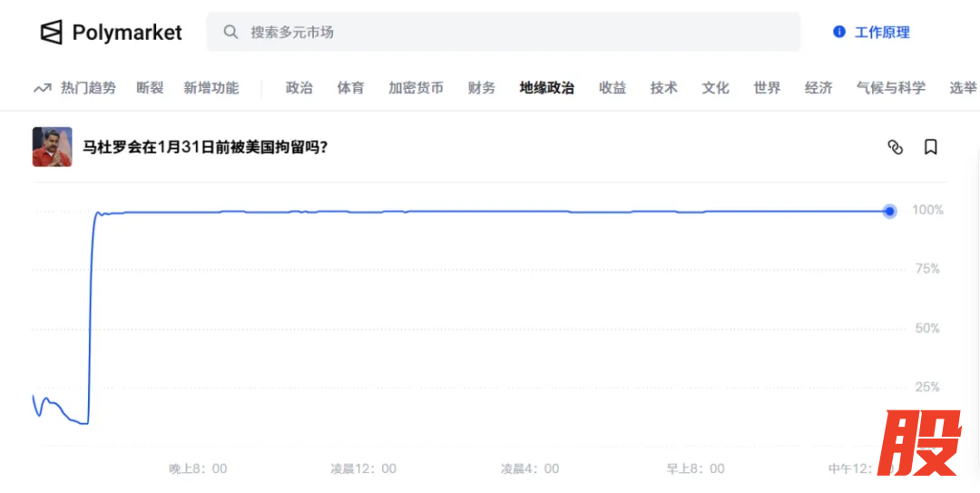Open the 财务 category
This screenshot has width=980, height=493.
481,88
